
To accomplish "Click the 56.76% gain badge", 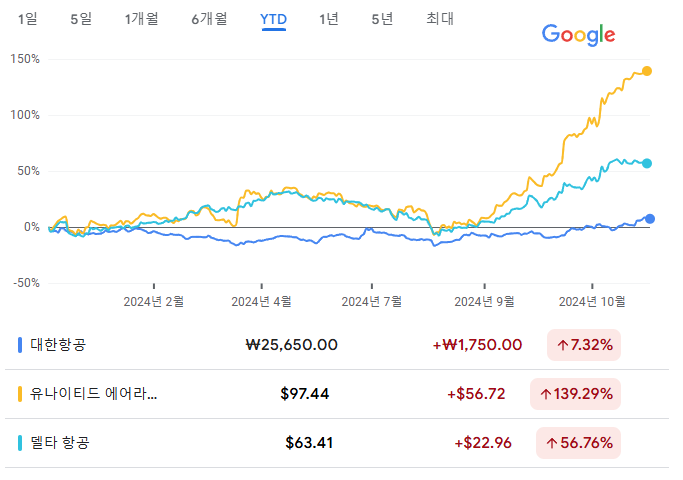I will pyautogui.click(x=579, y=443).
